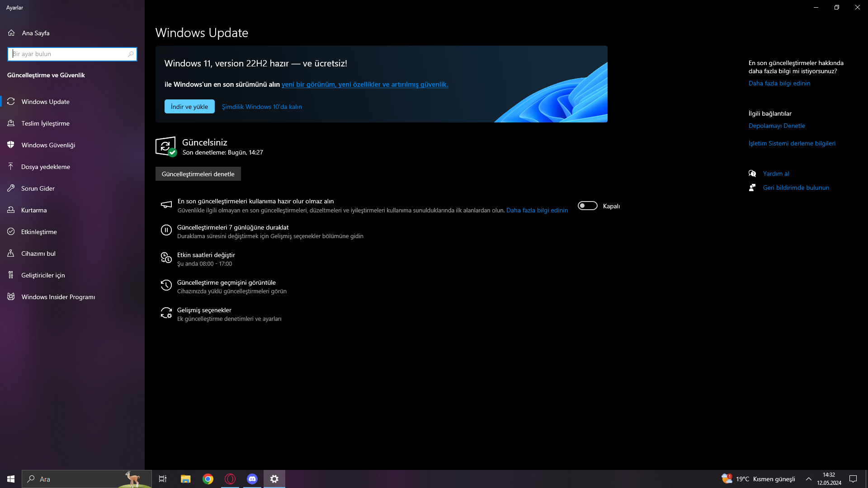Viewport: 868px width, 488px height.
Task: Open File Backup settings page
Action: click(x=45, y=167)
